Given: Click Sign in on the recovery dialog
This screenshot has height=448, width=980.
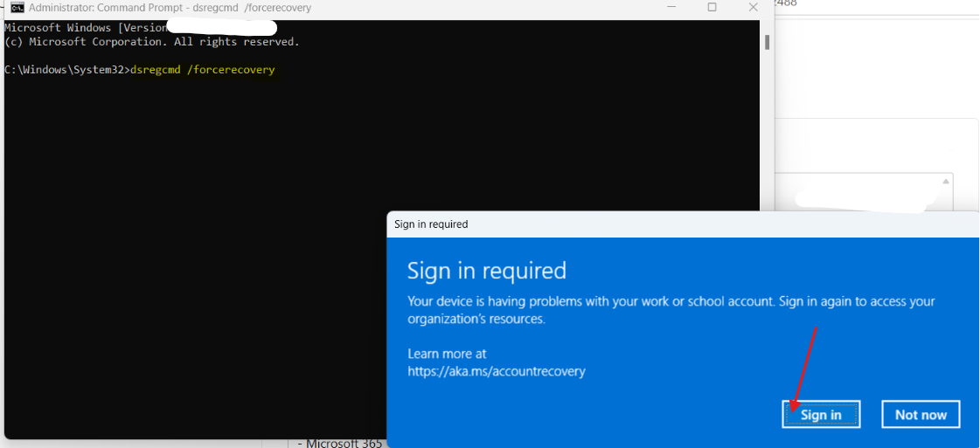Looking at the screenshot, I should pos(821,415).
